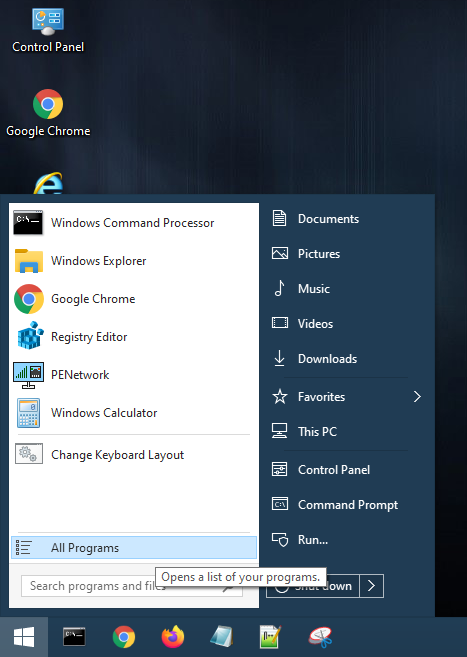Open the Music link
Viewport: 467px width, 657px height.
point(314,289)
